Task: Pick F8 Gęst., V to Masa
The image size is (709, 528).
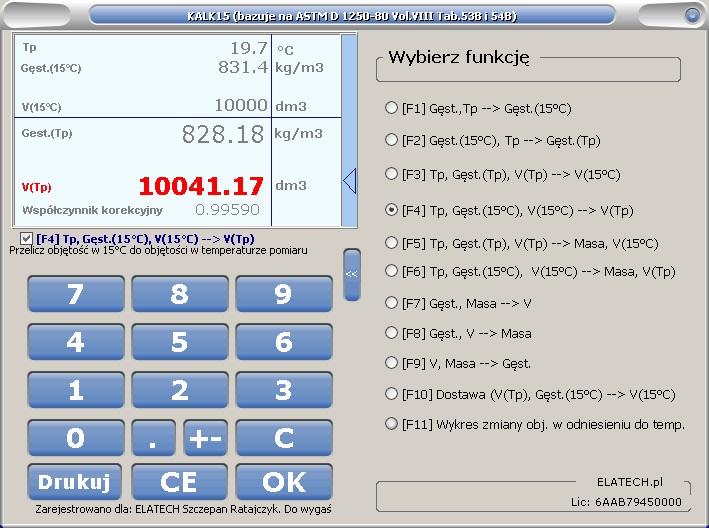Action: 458,333
